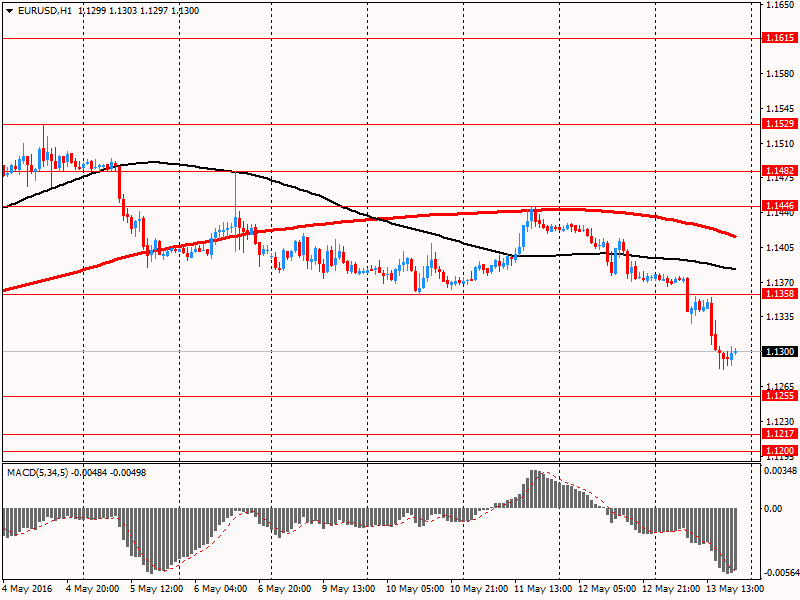The width and height of the screenshot is (800, 600).
Task: Click the 1.1580 price scale value
Action: tap(780, 74)
